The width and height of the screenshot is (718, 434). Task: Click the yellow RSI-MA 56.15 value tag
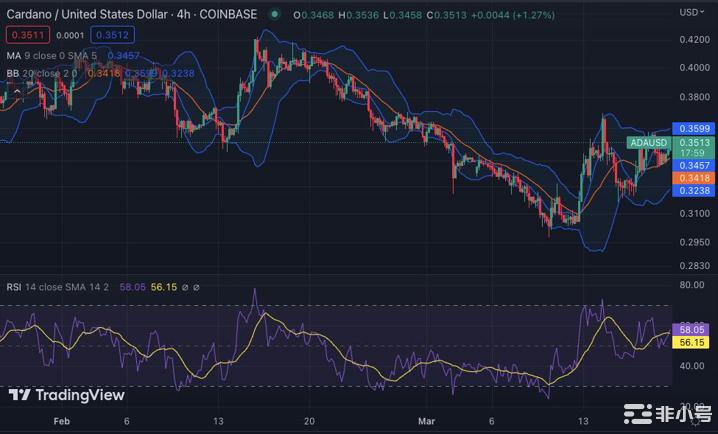[693, 342]
